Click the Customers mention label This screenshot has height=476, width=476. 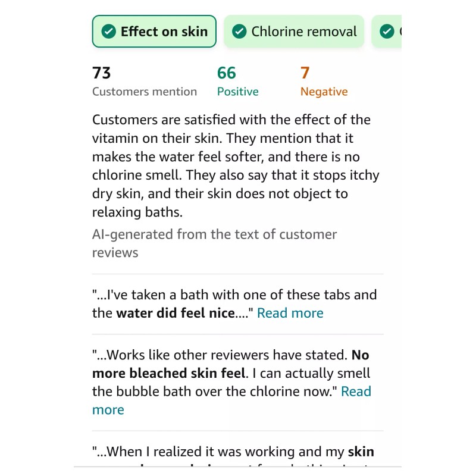tap(145, 92)
